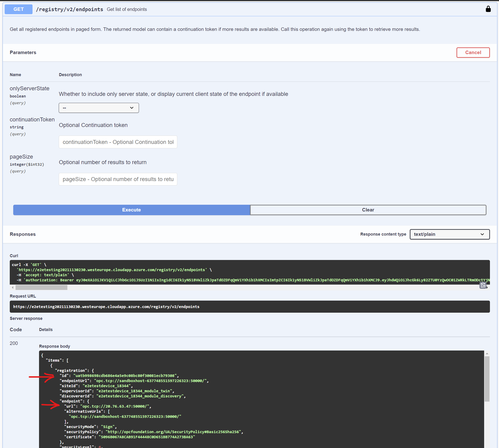This screenshot has width=499, height=448.
Task: Click the /registry/v2/endpoints operation path
Action: [70, 9]
